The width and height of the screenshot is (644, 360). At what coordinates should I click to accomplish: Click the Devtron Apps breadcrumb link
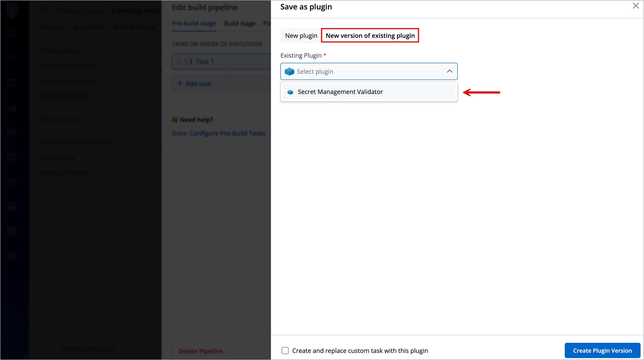click(x=81, y=11)
